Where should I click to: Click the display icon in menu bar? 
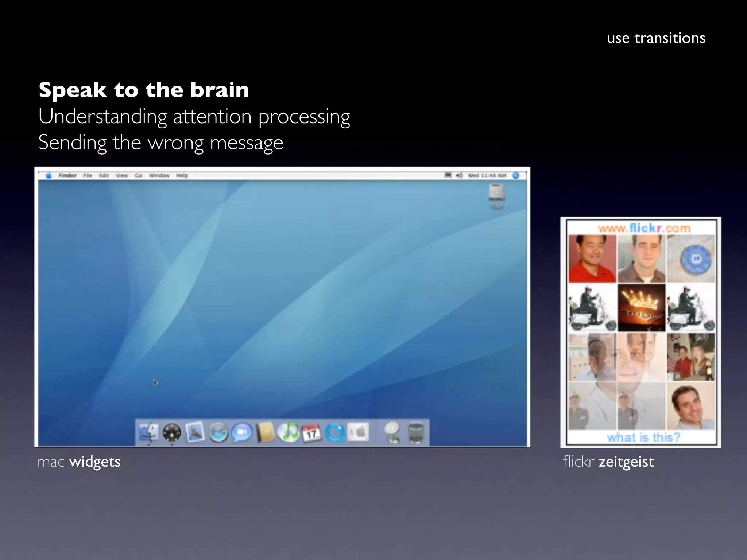tap(448, 175)
